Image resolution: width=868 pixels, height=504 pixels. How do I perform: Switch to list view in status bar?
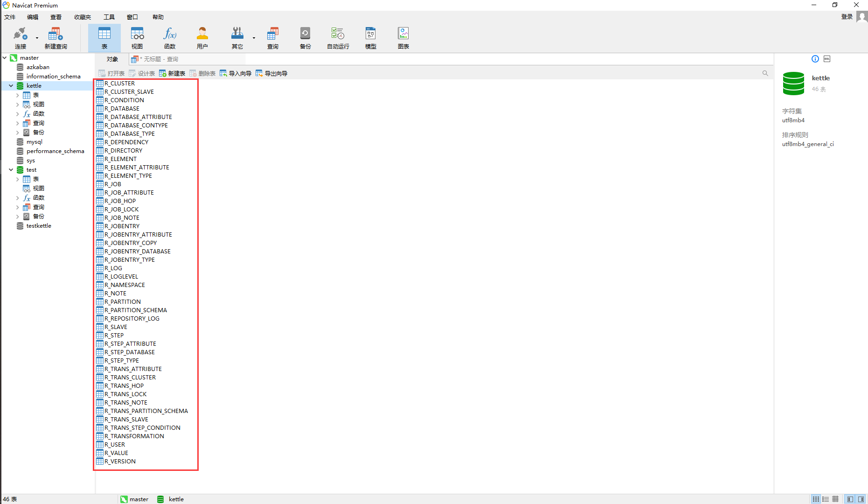(x=826, y=499)
